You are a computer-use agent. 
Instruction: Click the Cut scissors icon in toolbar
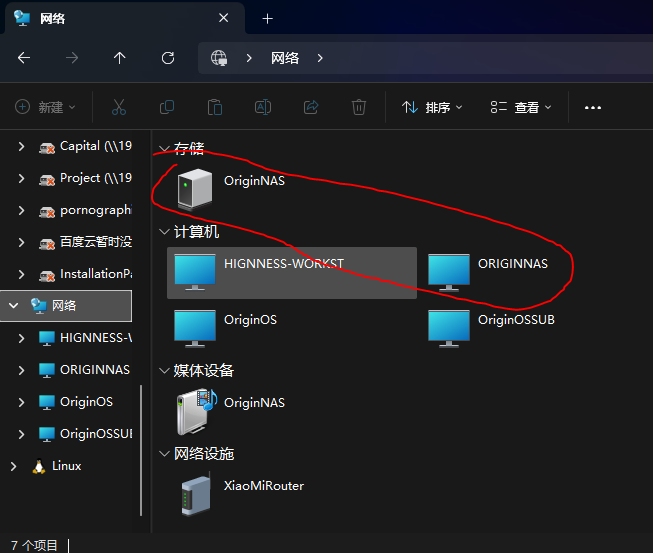click(119, 107)
